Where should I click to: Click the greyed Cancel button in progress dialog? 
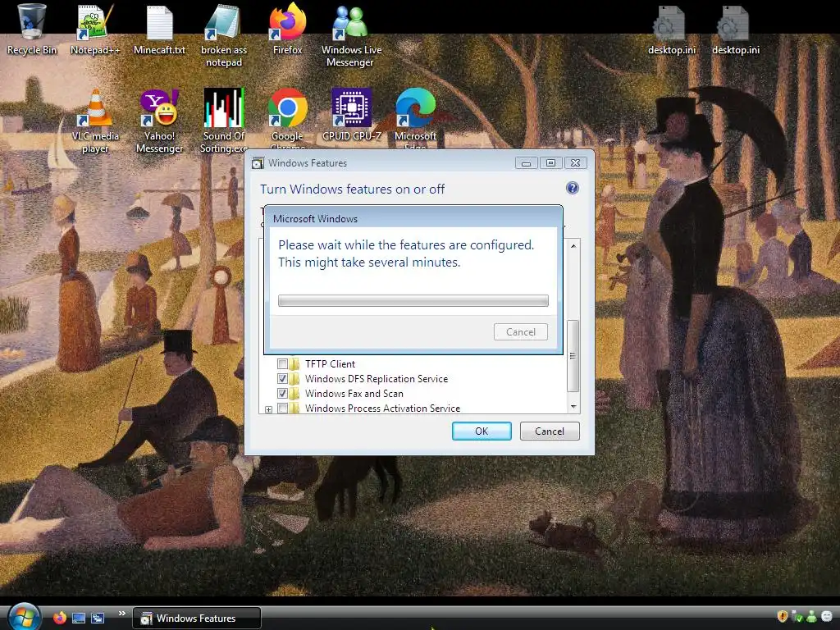(521, 332)
